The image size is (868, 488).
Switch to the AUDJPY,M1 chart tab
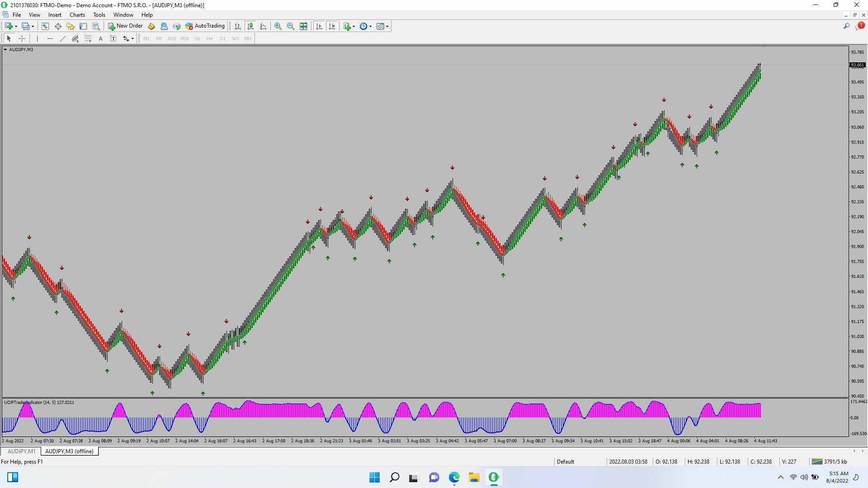point(21,451)
